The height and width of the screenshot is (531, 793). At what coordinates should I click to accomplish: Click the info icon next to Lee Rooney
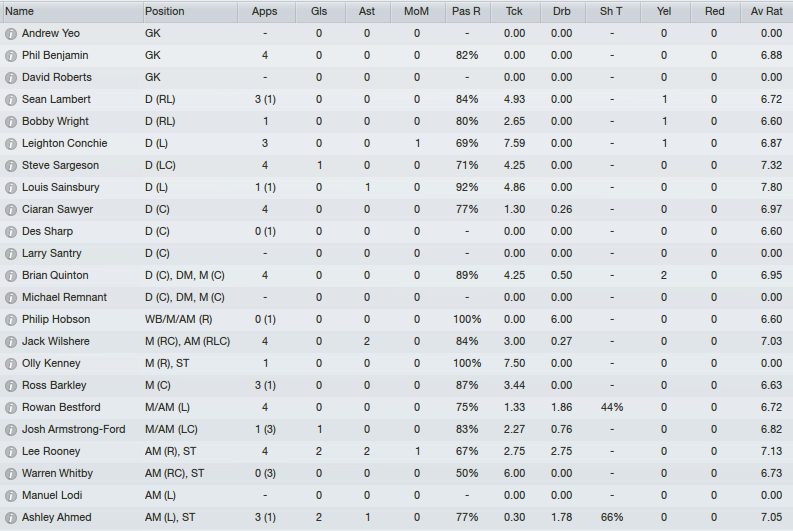(x=11, y=452)
